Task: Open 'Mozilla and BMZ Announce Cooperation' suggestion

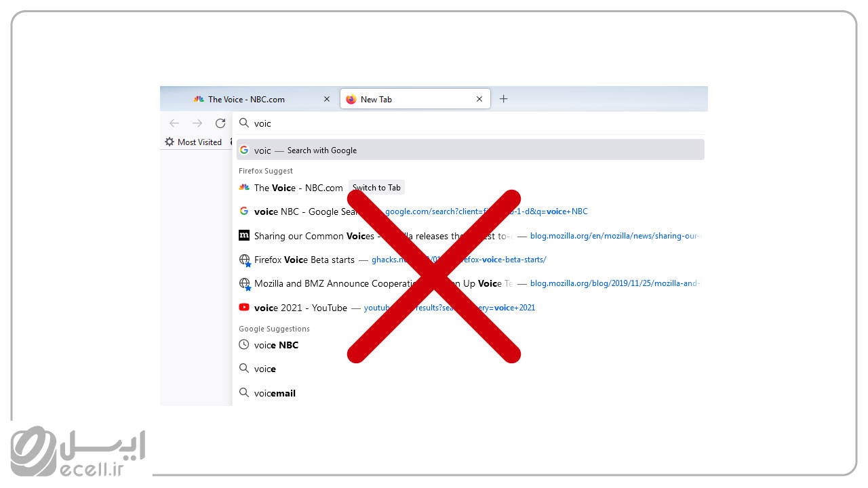Action: coord(470,283)
